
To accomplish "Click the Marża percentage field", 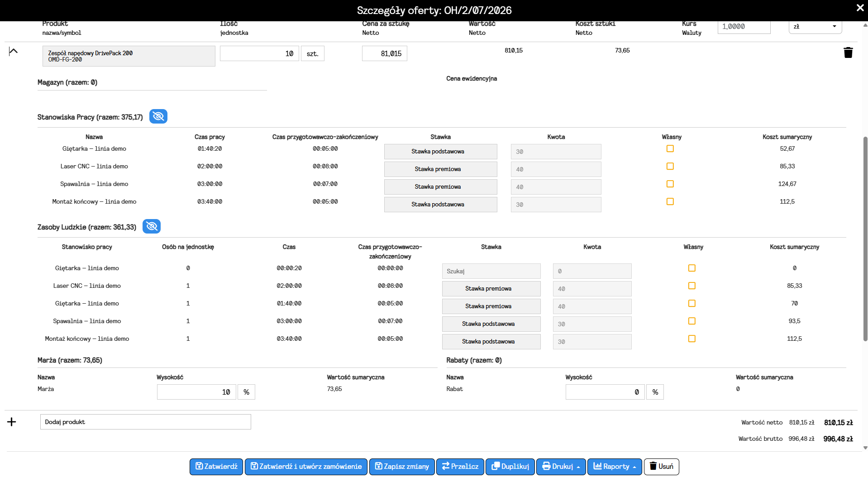I will pyautogui.click(x=196, y=392).
